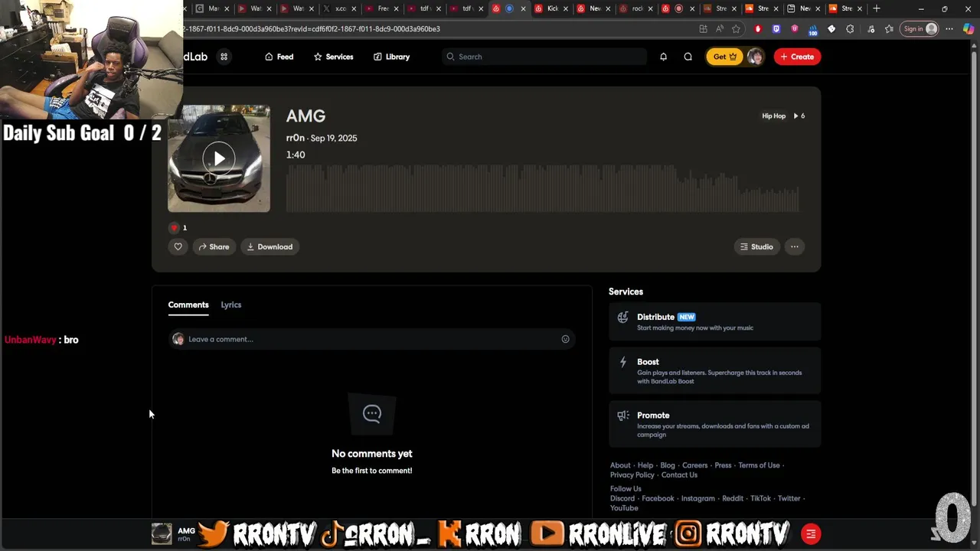Click the browser address bar URL
This screenshot has height=551, width=980.
point(312,29)
